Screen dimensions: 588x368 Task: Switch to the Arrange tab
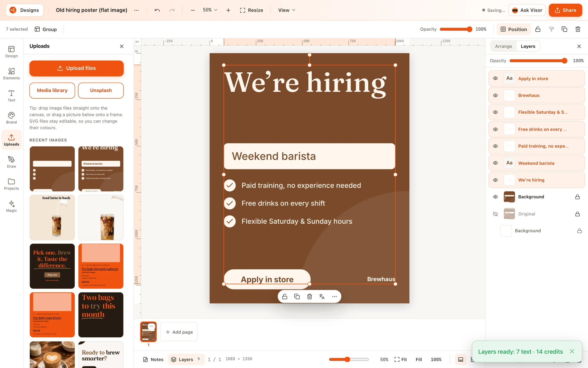[503, 46]
